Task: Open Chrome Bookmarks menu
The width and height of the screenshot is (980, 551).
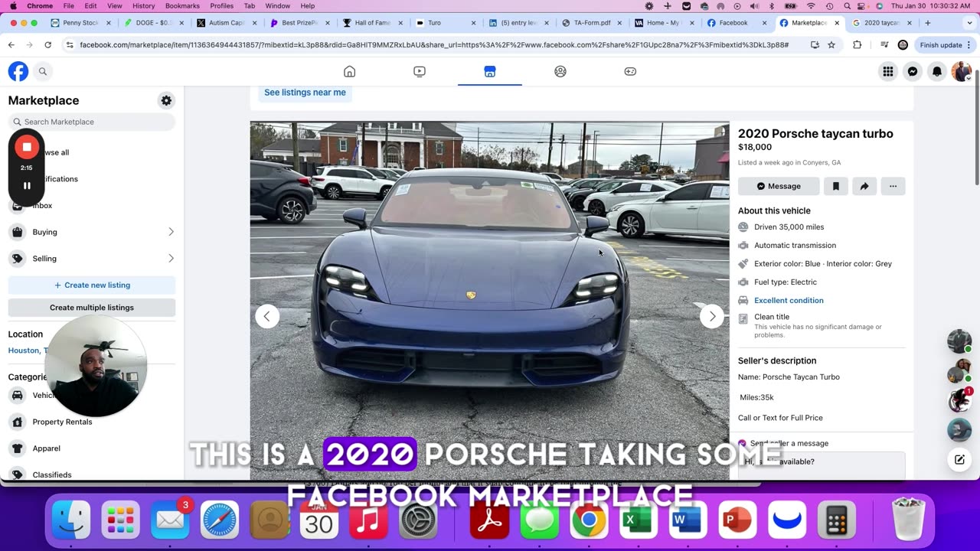Action: pos(182,5)
